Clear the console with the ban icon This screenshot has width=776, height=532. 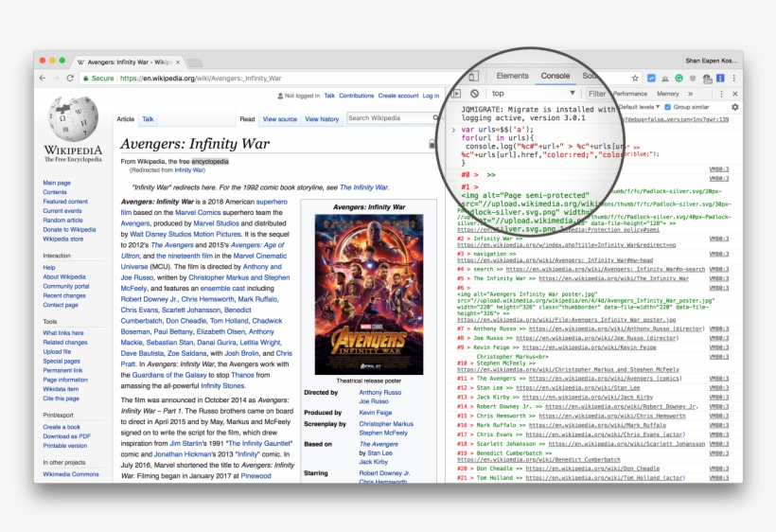[475, 94]
